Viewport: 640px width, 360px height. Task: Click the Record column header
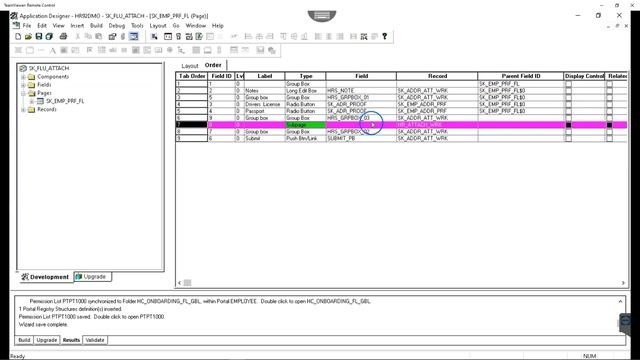click(x=437, y=76)
